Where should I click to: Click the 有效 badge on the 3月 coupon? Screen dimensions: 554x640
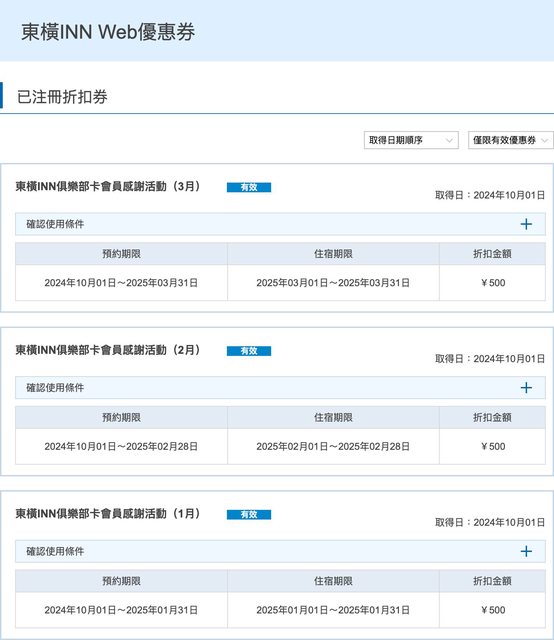[249, 187]
